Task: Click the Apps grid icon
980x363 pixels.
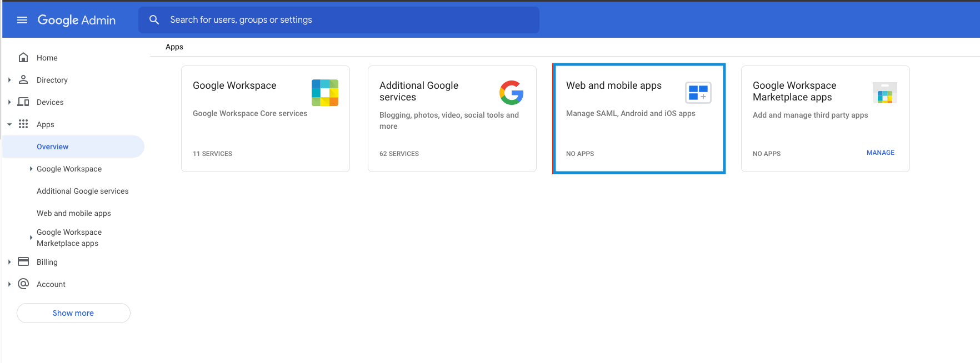Action: point(23,124)
